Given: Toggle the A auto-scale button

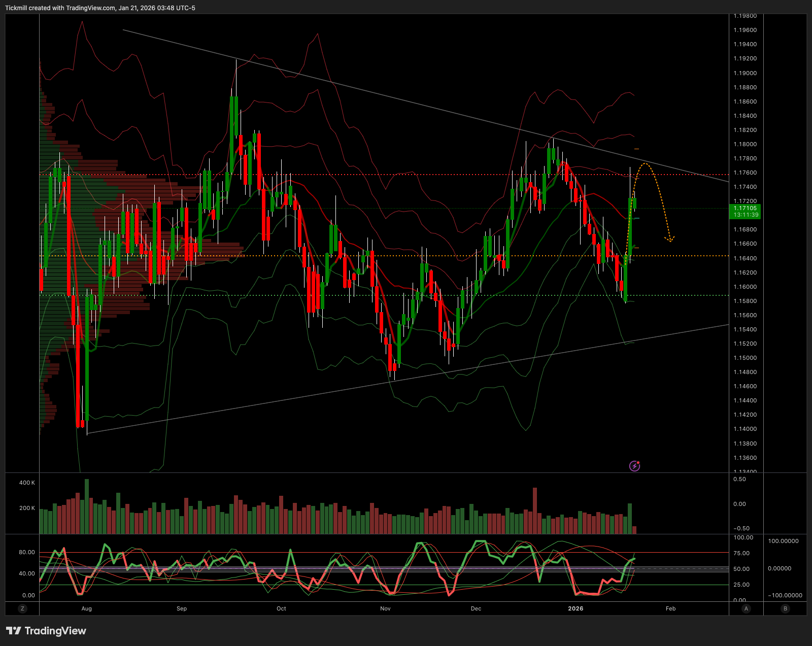Looking at the screenshot, I should coord(746,608).
